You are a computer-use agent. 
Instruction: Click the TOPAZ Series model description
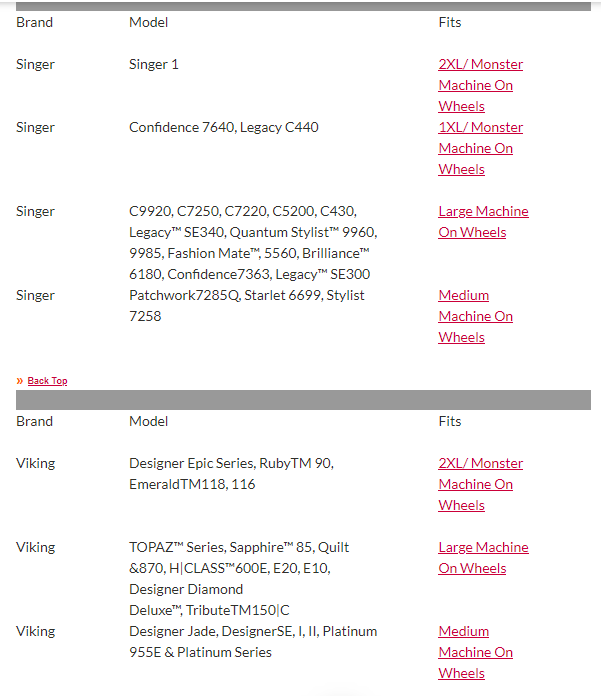pyautogui.click(x=240, y=578)
